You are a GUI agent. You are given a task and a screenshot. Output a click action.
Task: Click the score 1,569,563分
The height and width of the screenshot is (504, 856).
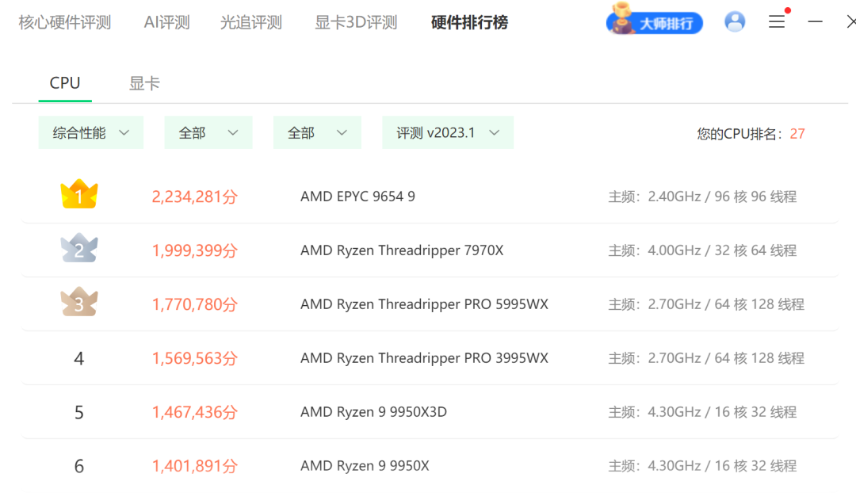[x=195, y=358]
